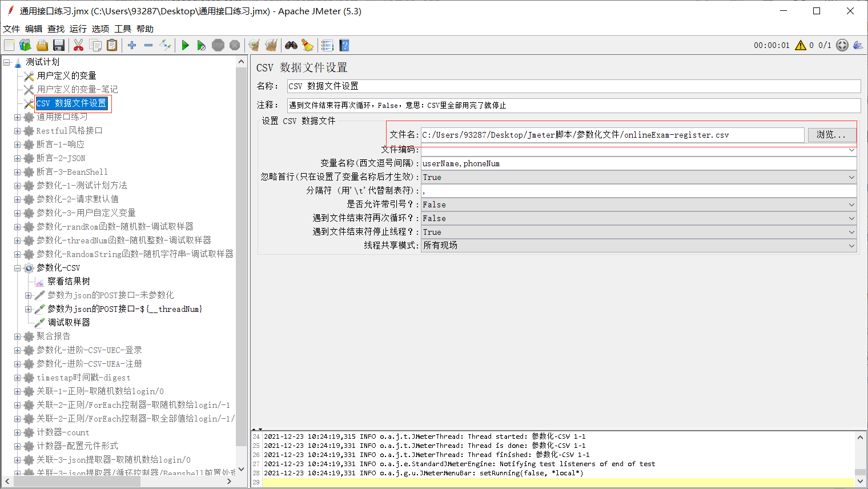Open the 运行 menu
Image resolution: width=868 pixels, height=489 pixels.
(x=78, y=29)
